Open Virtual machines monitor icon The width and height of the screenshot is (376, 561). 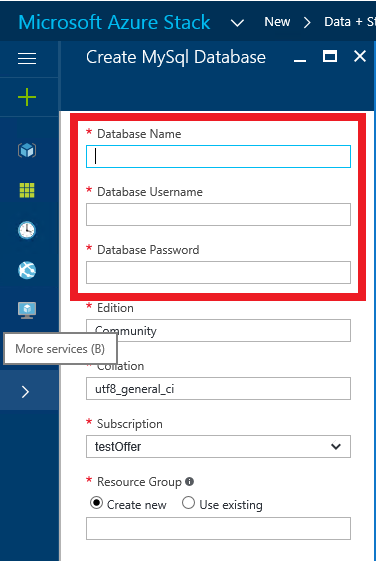coord(27,310)
